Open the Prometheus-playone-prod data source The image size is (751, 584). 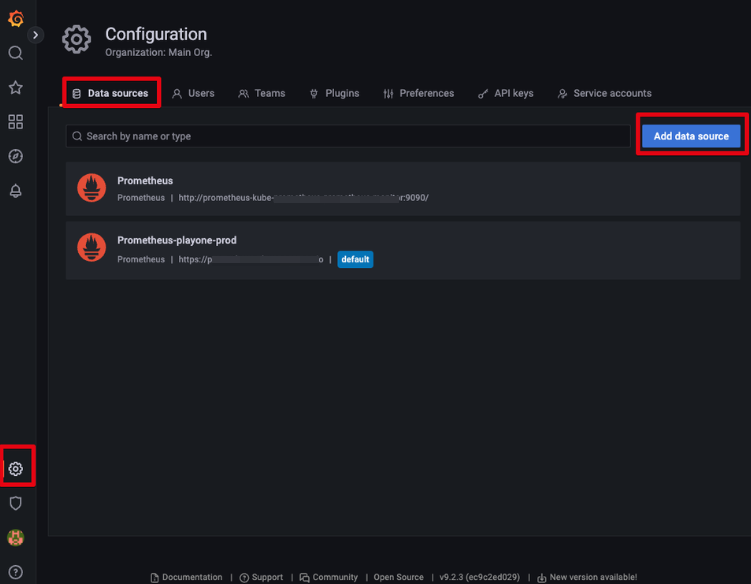coord(177,240)
